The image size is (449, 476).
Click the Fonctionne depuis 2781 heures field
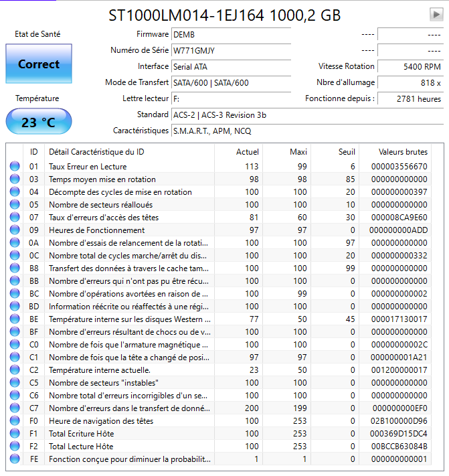pyautogui.click(x=410, y=99)
